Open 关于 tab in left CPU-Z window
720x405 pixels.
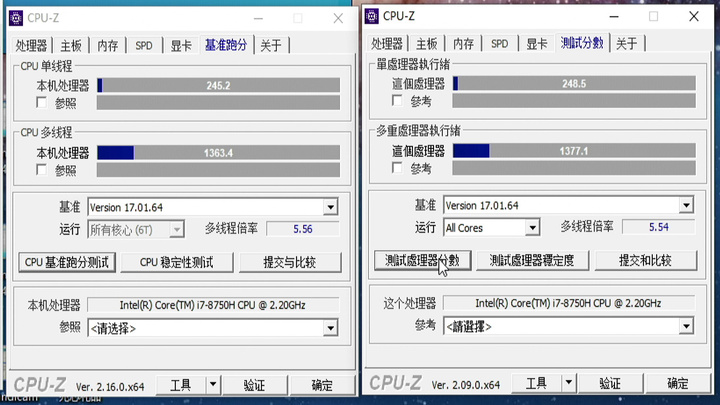(271, 45)
